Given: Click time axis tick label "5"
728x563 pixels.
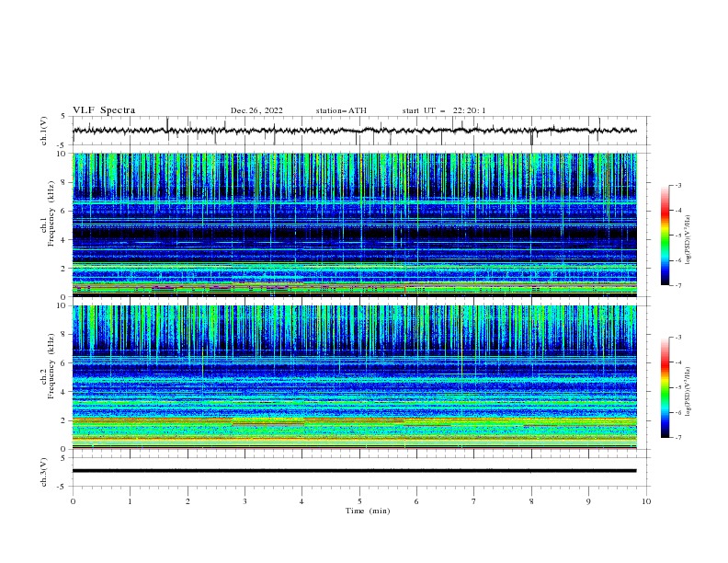Looking at the screenshot, I should pos(359,501).
